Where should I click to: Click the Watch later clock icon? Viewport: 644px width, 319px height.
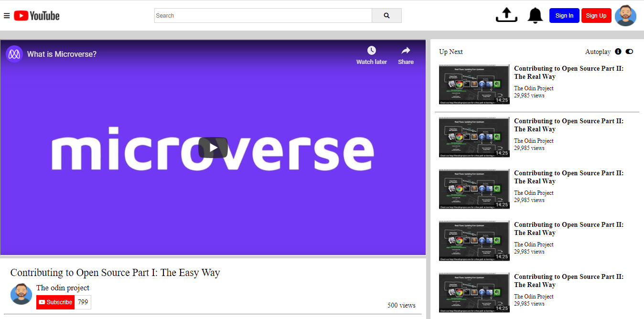point(372,51)
